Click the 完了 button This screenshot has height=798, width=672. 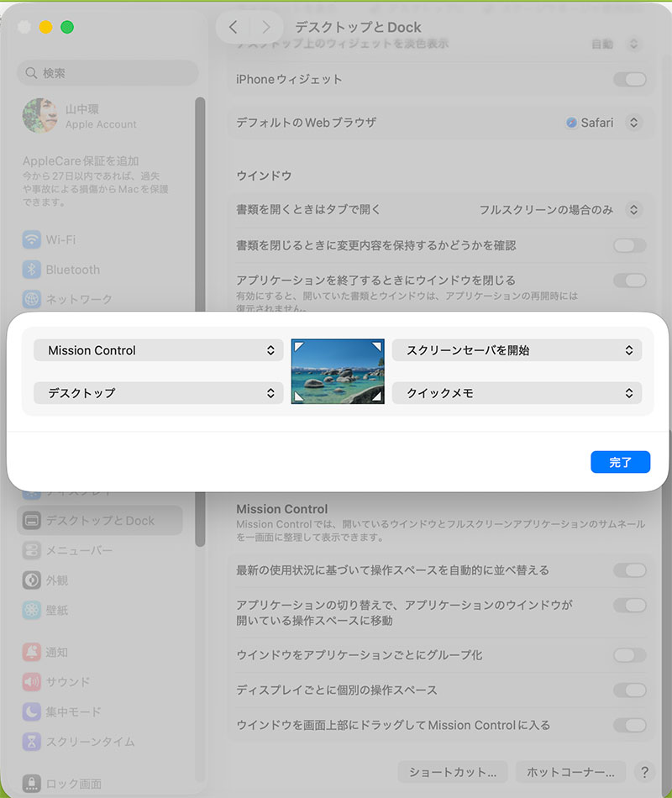pos(620,462)
